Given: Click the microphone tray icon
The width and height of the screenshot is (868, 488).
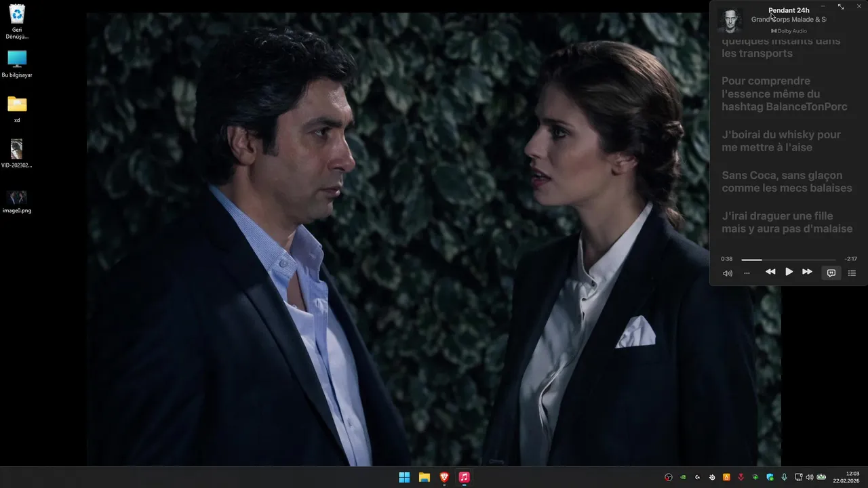Looking at the screenshot, I should click(784, 477).
